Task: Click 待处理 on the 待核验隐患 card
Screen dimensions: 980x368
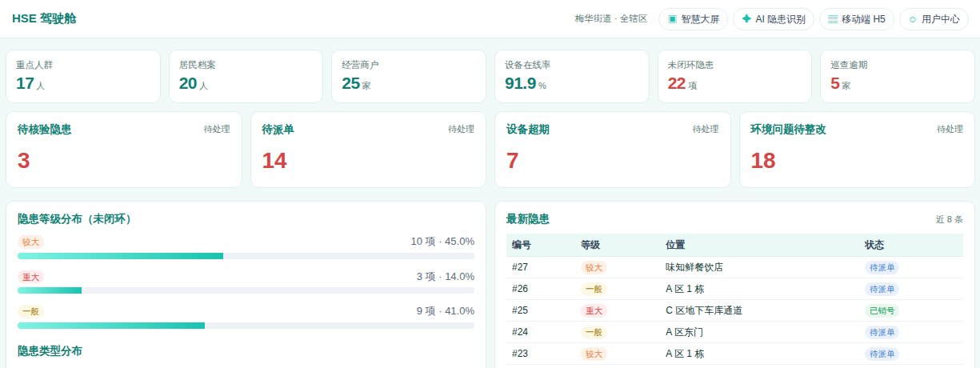Action: click(217, 129)
